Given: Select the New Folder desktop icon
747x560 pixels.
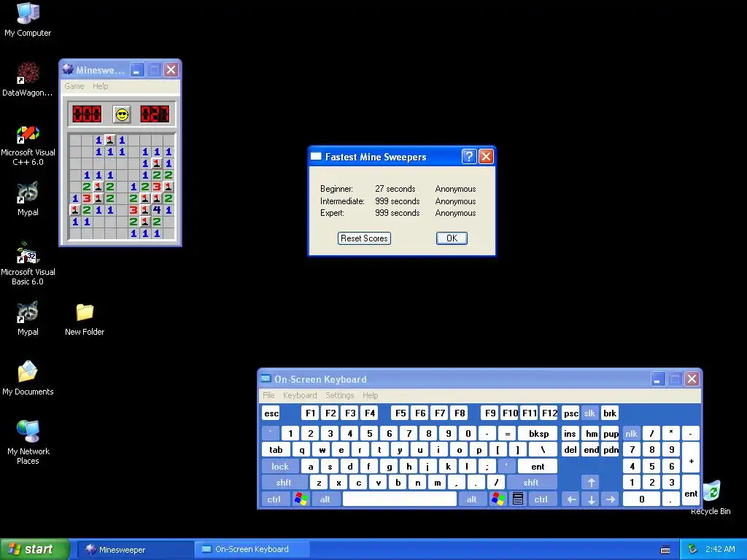Looking at the screenshot, I should [x=85, y=319].
